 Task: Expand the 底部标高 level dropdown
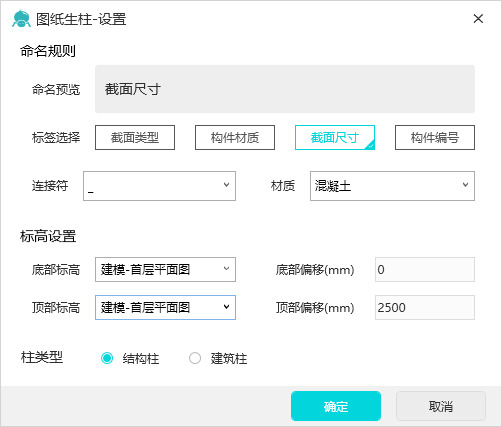tap(165, 269)
